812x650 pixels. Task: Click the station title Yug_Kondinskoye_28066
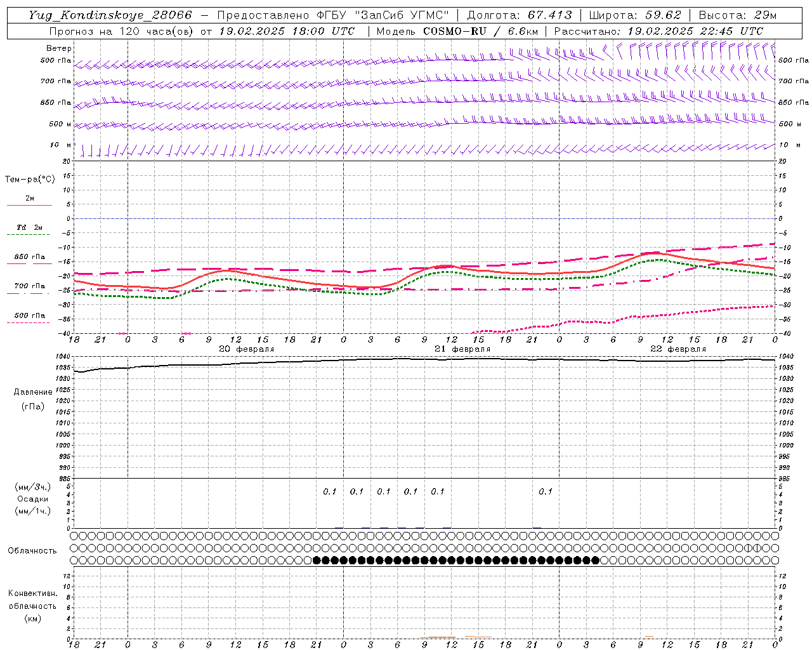point(110,15)
